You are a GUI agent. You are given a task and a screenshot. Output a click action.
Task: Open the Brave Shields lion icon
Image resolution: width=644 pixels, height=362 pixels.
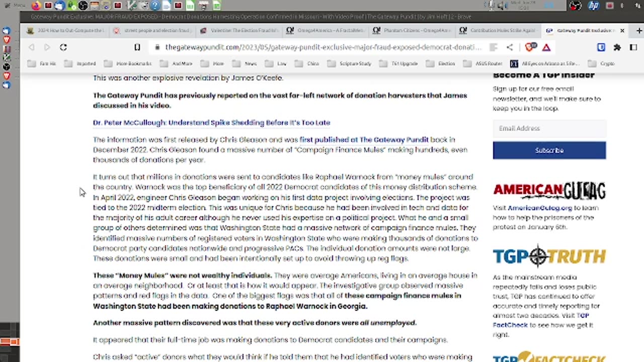pyautogui.click(x=530, y=47)
